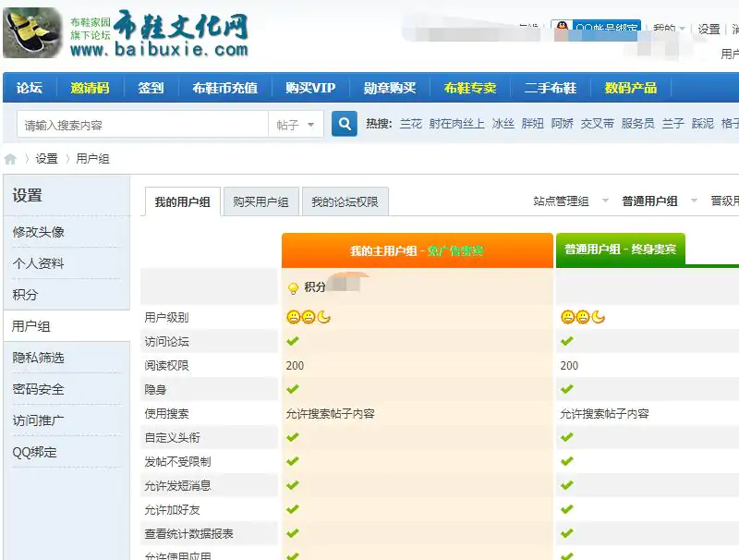Viewport: 739px width, 560px height.
Task: Search hot keyword 冰丝
Action: point(503,124)
